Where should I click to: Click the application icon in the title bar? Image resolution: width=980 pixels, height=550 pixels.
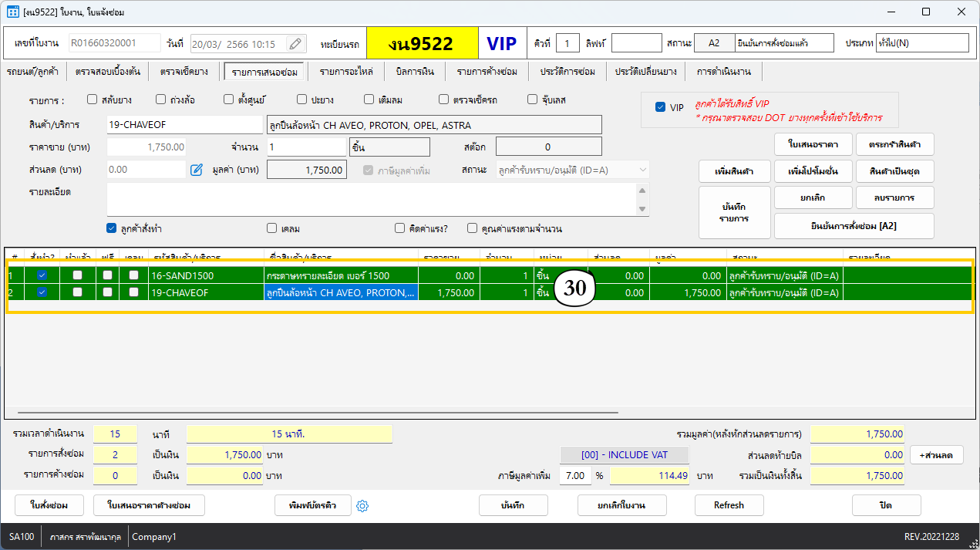[x=14, y=12]
